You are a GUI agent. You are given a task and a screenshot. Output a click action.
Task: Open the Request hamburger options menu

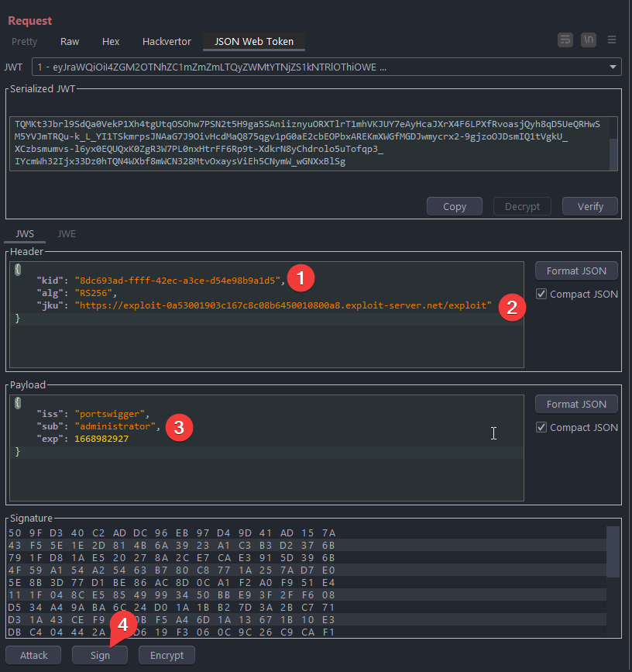(x=612, y=40)
